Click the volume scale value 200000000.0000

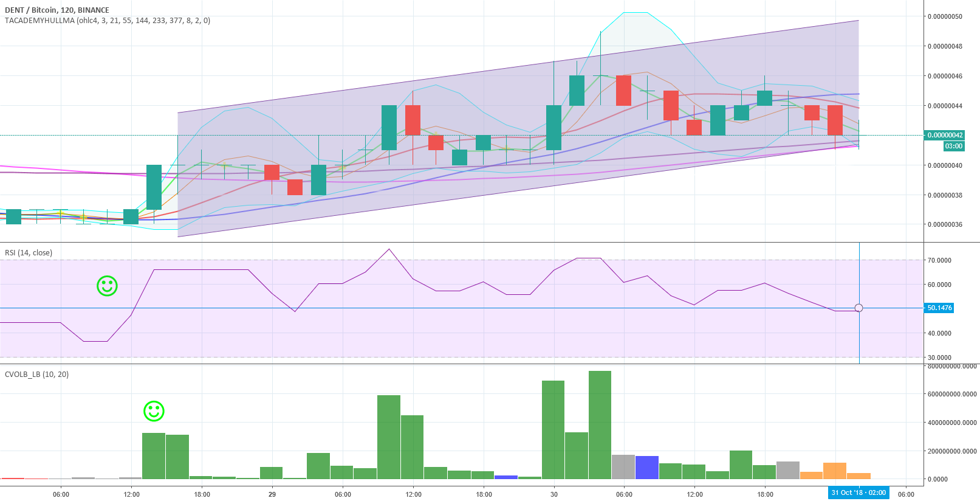(x=952, y=451)
